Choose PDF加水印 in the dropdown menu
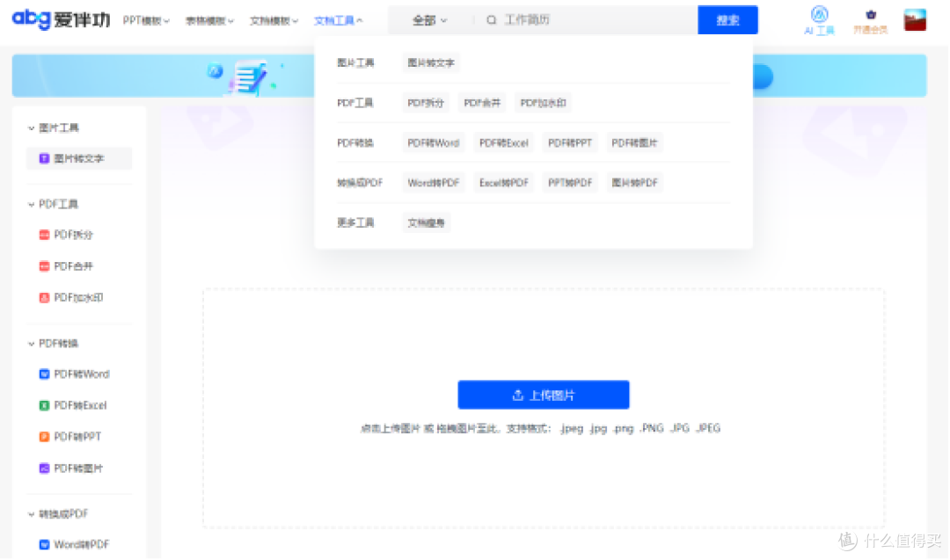The width and height of the screenshot is (950, 560). pyautogui.click(x=543, y=103)
